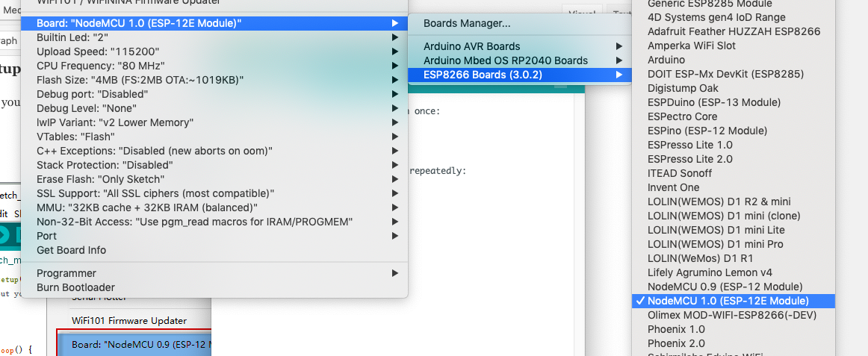Click arrow beside Upload Speed

(x=394, y=51)
